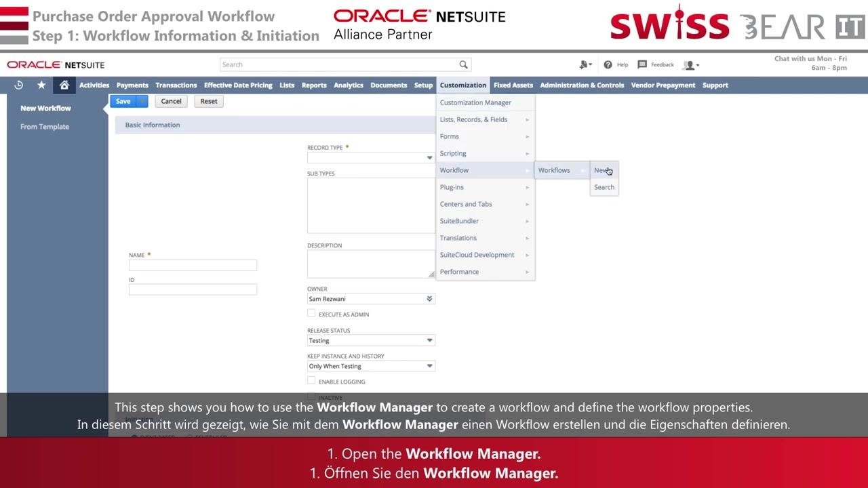This screenshot has width=868, height=488.
Task: Click the Reset button
Action: click(209, 101)
